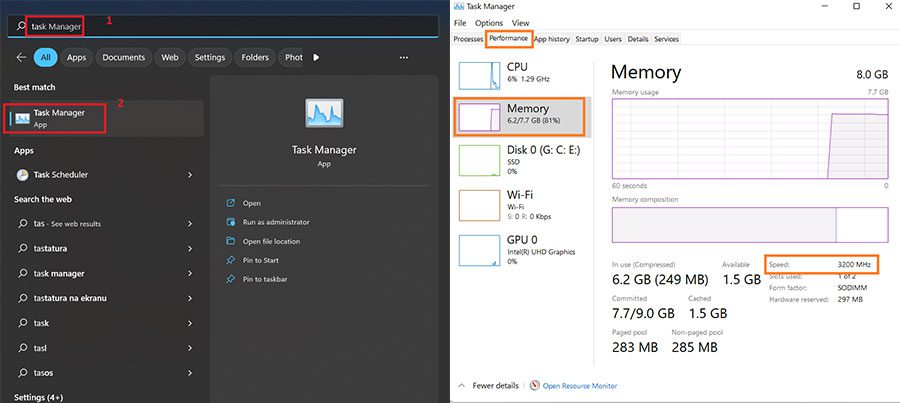Switch to the Services tab
The image size is (900, 403).
click(x=666, y=39)
